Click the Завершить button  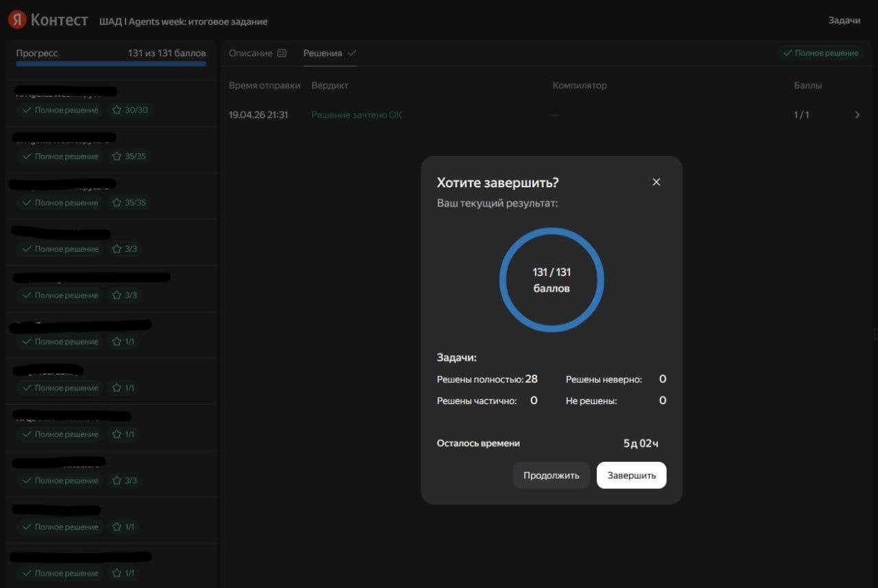pyautogui.click(x=632, y=475)
